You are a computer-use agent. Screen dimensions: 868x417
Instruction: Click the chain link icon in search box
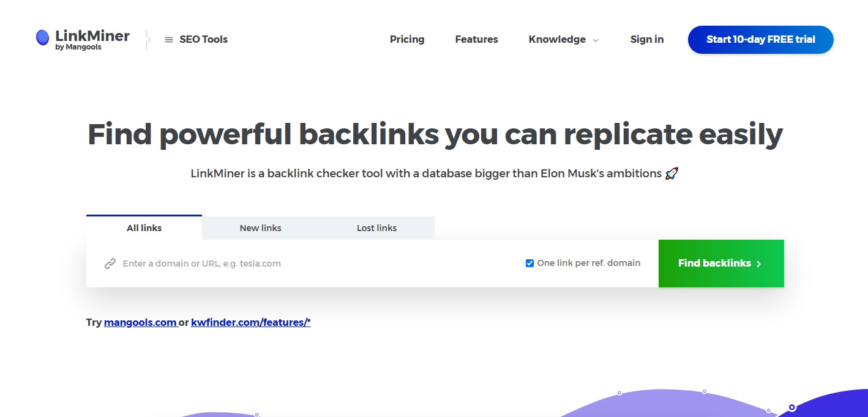[x=110, y=264]
